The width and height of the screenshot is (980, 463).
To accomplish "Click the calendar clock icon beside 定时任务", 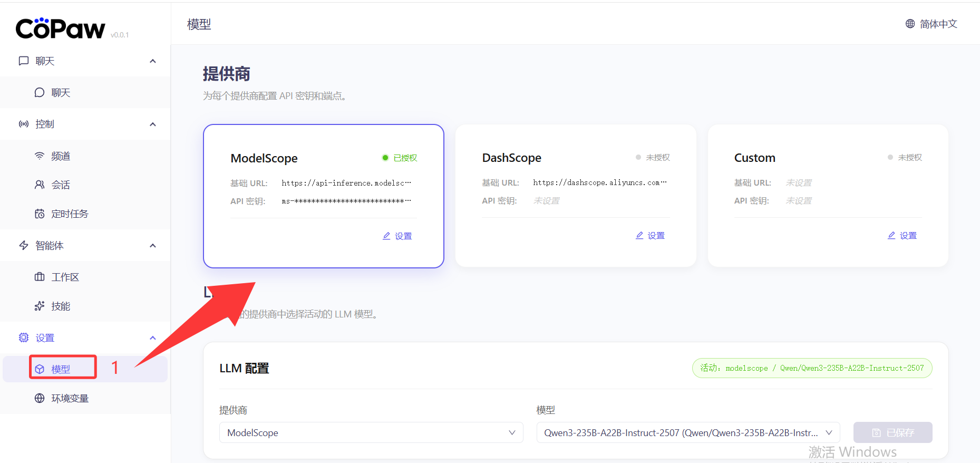I will coord(40,214).
